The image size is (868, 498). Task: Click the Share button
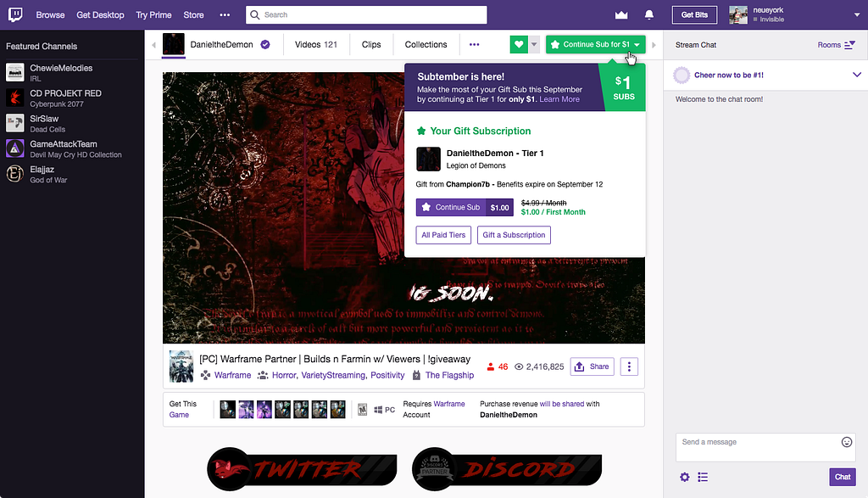tap(592, 367)
